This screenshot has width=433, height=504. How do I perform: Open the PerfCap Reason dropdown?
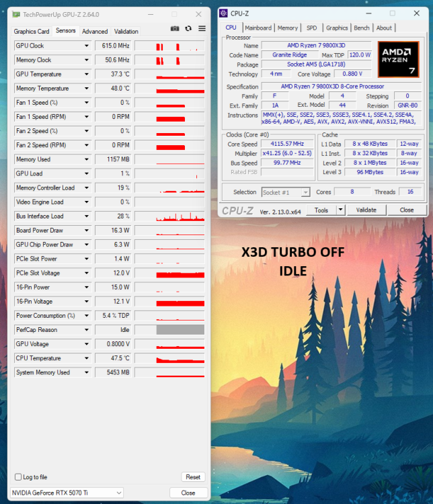(87, 330)
